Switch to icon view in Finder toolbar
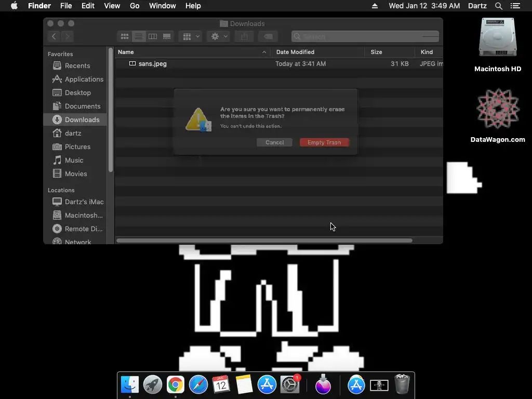 tap(125, 36)
